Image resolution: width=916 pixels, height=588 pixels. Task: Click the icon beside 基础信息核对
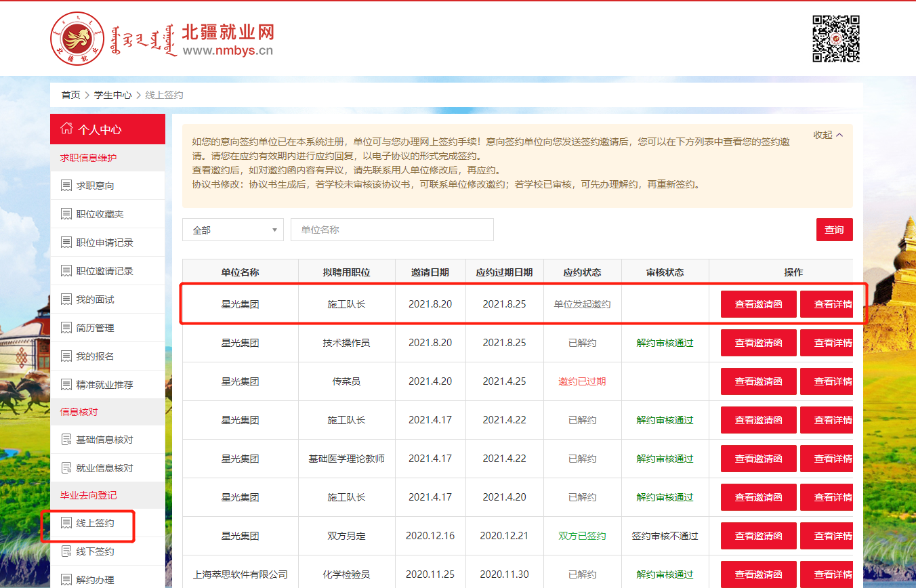coord(66,440)
